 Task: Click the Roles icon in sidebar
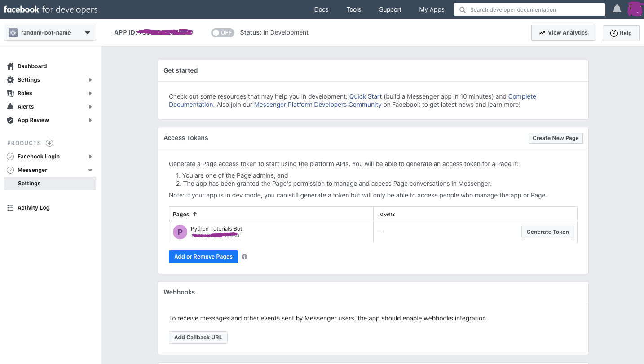tap(10, 93)
